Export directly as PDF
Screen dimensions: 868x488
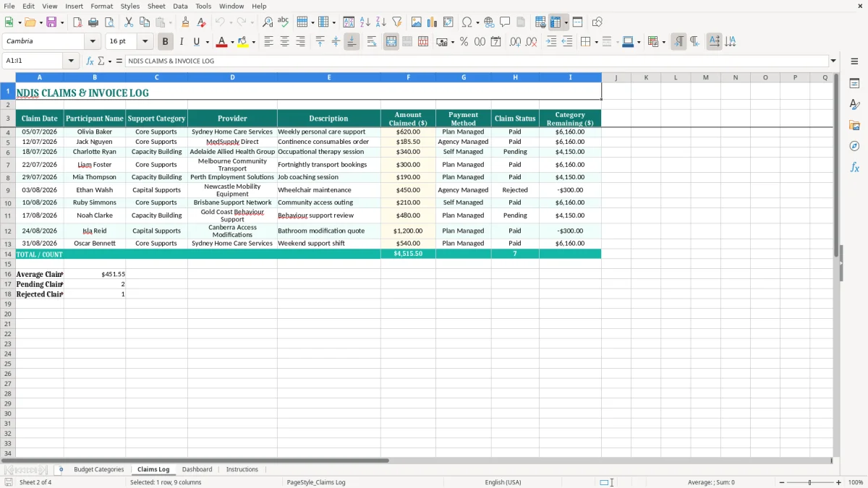point(77,22)
